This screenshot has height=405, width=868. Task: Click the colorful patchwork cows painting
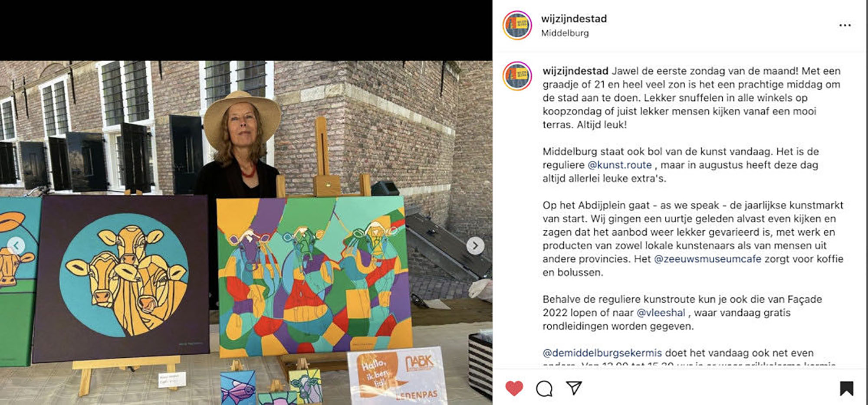[x=313, y=277]
